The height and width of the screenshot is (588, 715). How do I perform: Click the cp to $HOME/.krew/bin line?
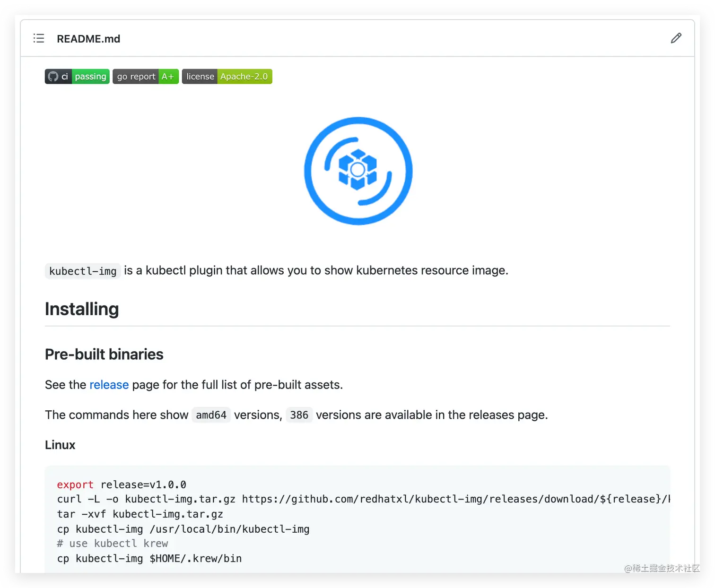pyautogui.click(x=149, y=558)
